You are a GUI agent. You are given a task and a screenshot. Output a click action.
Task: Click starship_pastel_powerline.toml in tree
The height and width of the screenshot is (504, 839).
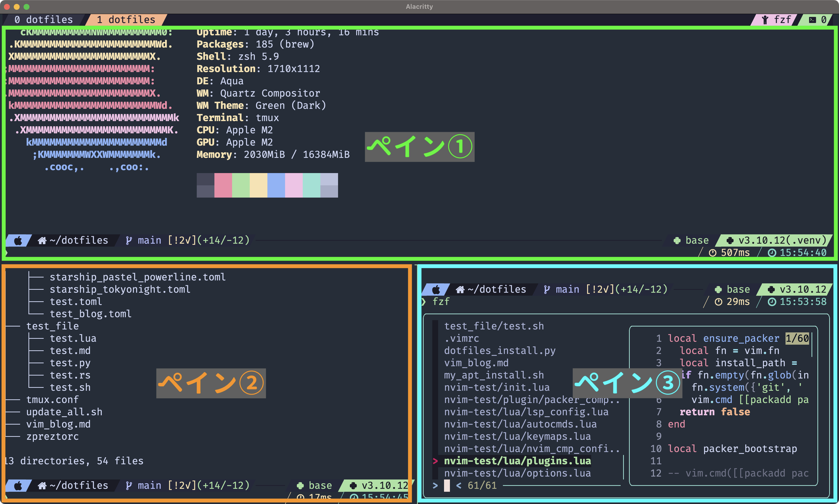point(138,277)
